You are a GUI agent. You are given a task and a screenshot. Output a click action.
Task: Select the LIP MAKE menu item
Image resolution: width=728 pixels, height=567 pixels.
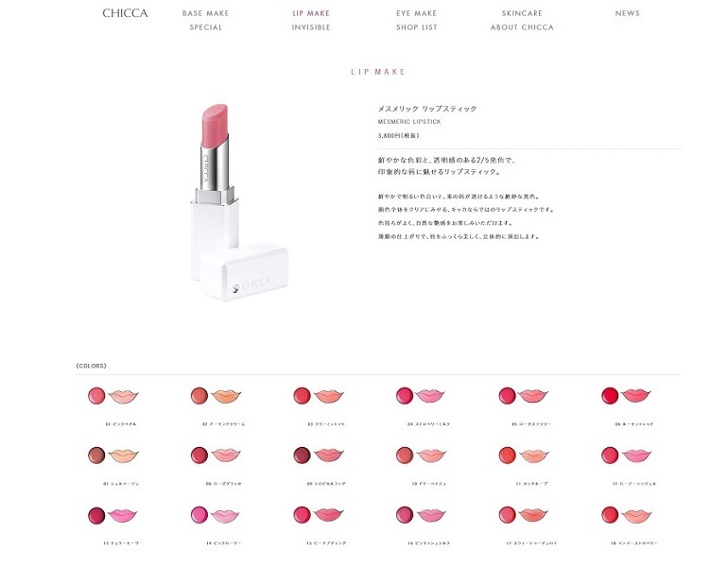[311, 13]
